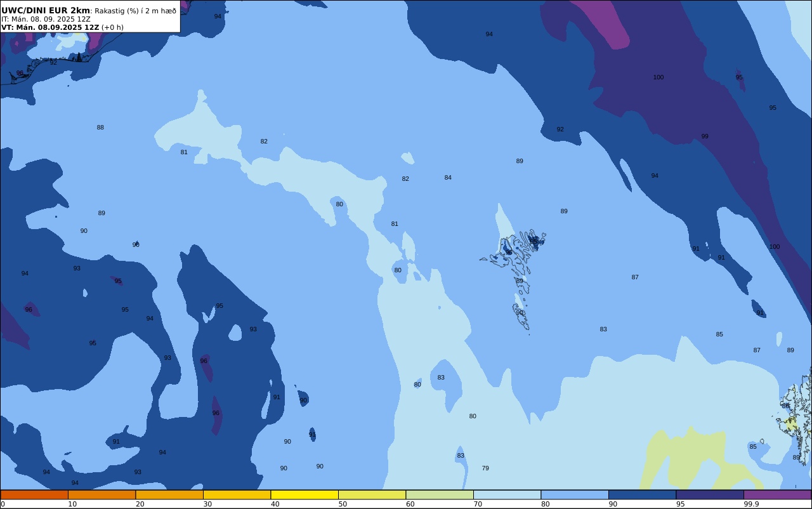Click the "IT: Mán. 08. 09. 2025 12Z" line
This screenshot has height=509, width=812.
(x=46, y=19)
